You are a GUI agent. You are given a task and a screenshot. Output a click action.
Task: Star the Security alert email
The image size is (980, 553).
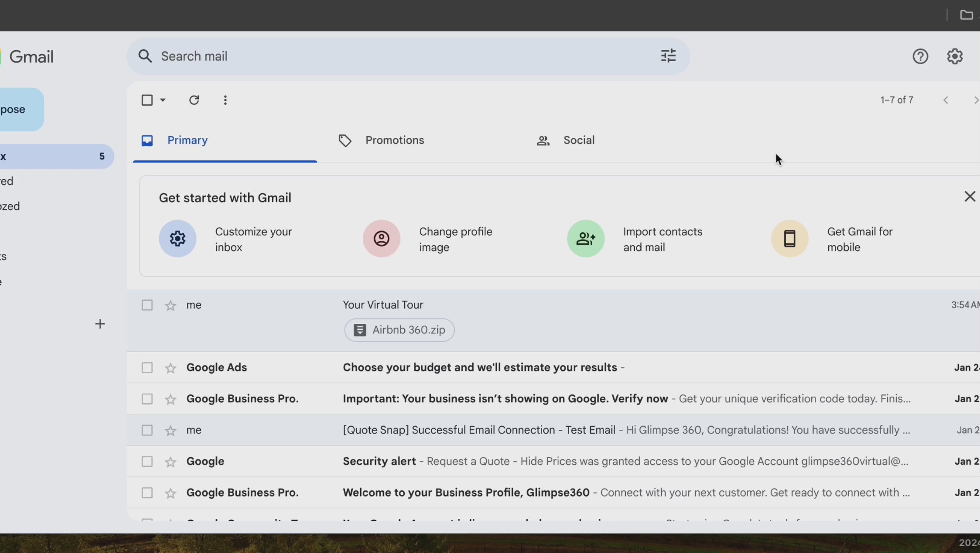coord(170,462)
